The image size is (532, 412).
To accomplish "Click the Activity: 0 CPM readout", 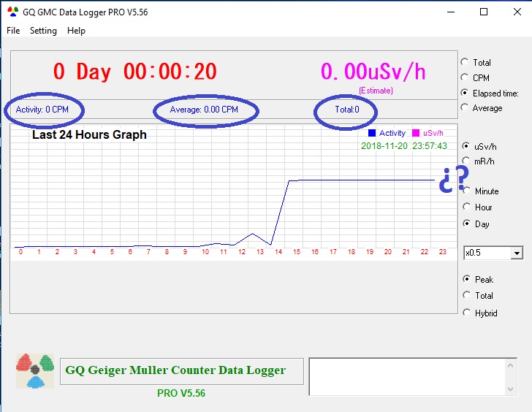I will (42, 110).
